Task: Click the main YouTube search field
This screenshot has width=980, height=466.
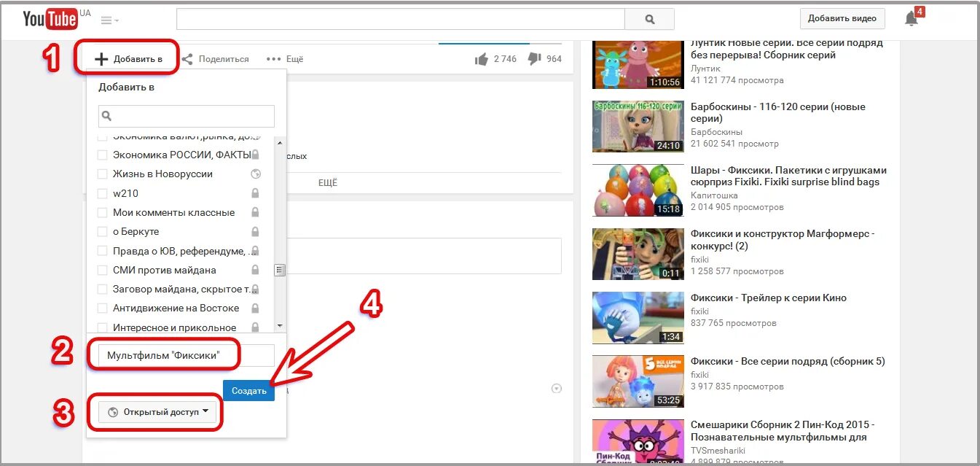Action: click(x=401, y=20)
